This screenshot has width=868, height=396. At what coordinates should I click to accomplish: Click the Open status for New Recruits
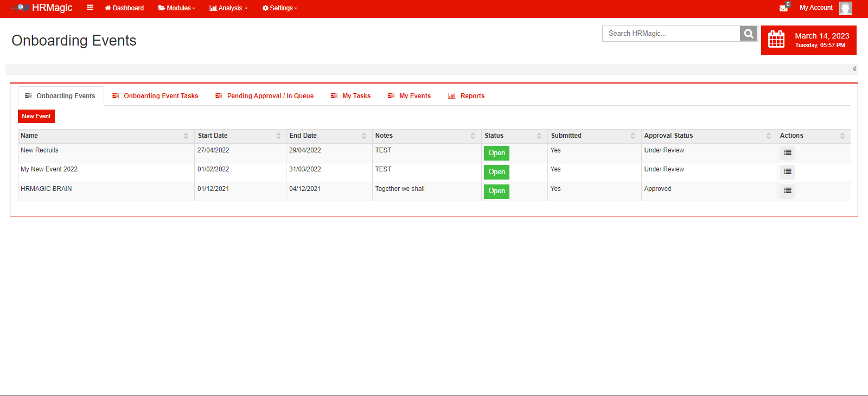click(x=496, y=153)
